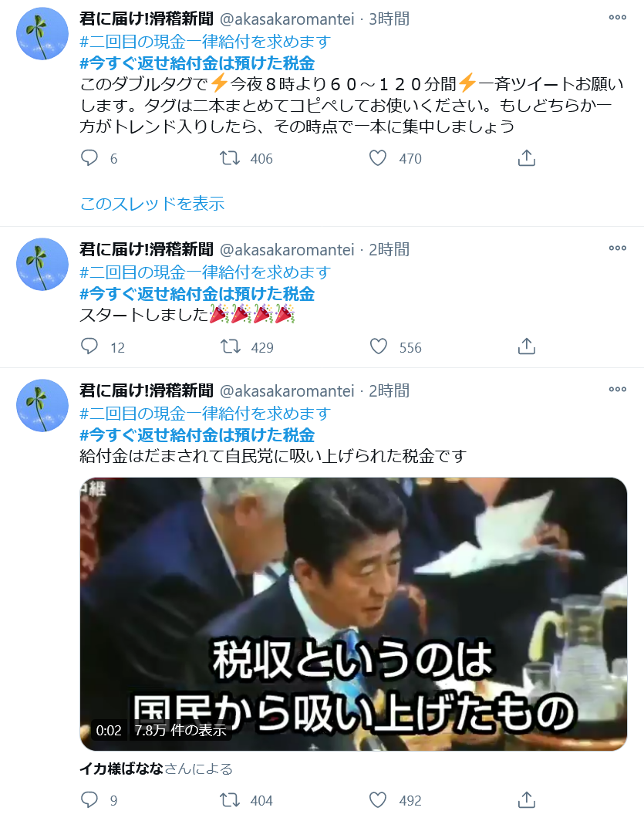The image size is (644, 821).
Task: Reply to the video tweet with 9 replies
Action: [x=89, y=799]
